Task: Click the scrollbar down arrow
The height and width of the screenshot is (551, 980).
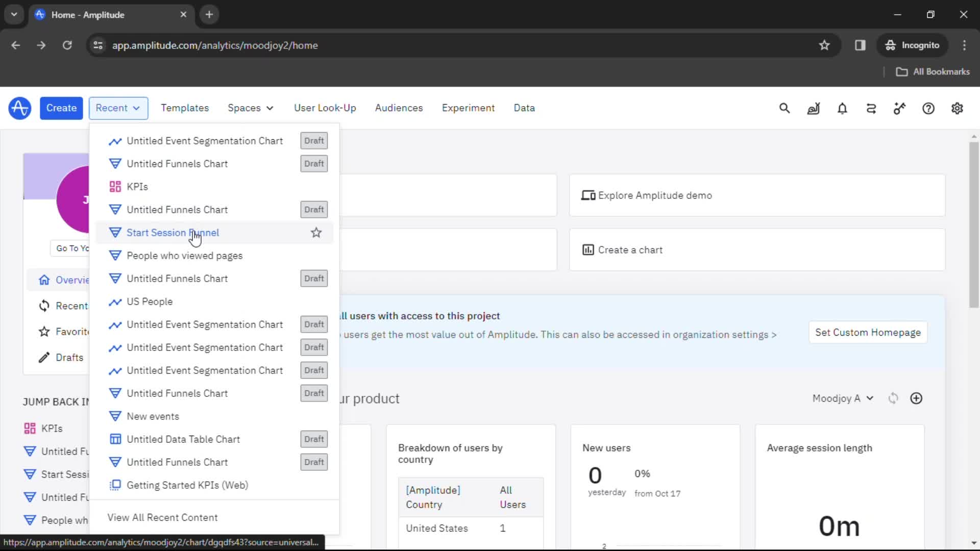Action: 974,543
